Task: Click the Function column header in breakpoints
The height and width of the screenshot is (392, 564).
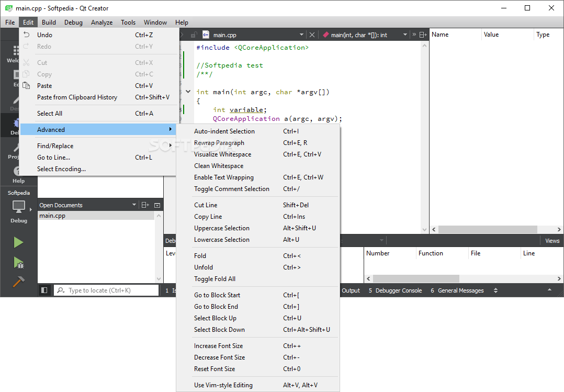Action: (442, 253)
